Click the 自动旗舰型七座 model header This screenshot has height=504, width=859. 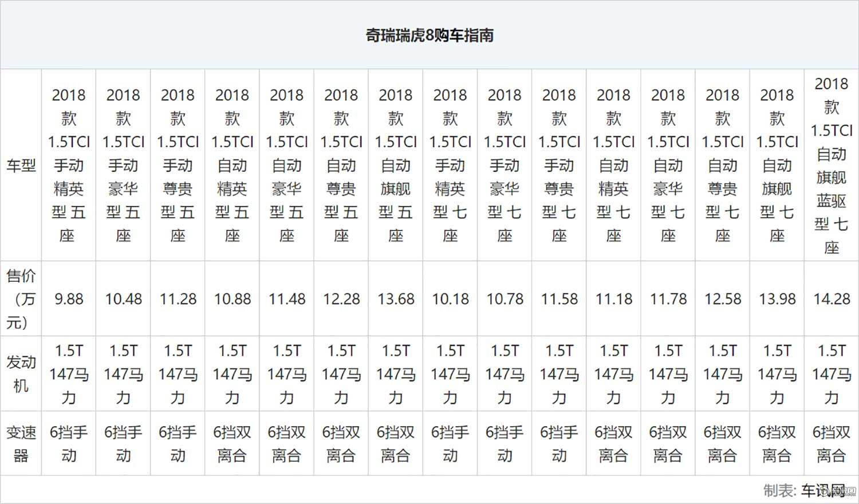click(x=777, y=165)
